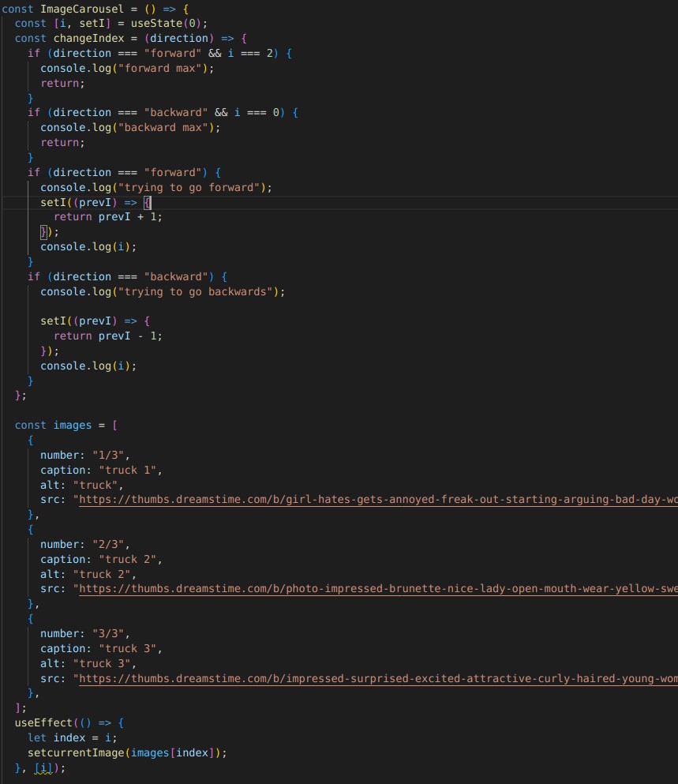The width and height of the screenshot is (678, 784).
Task: Click the alt: "truck 2" property
Action: pos(88,574)
